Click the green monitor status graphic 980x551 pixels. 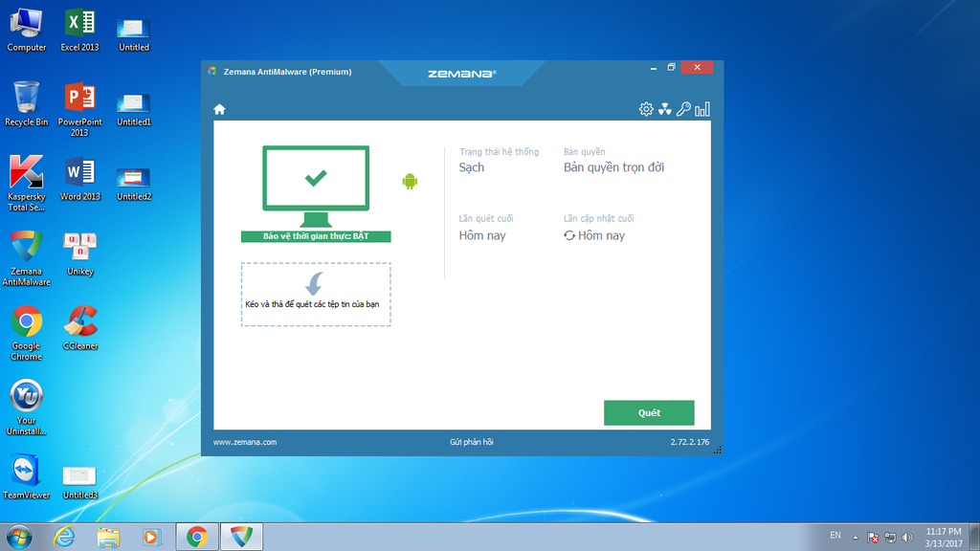[x=316, y=187]
